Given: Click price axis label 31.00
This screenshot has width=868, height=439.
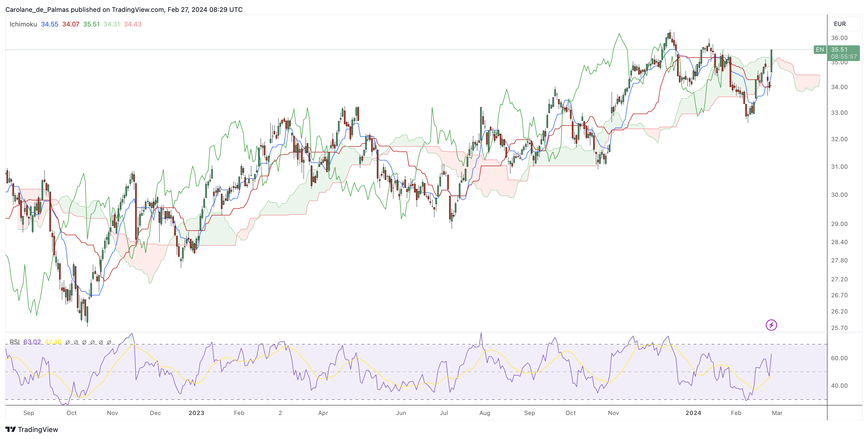Looking at the screenshot, I should coord(839,167).
